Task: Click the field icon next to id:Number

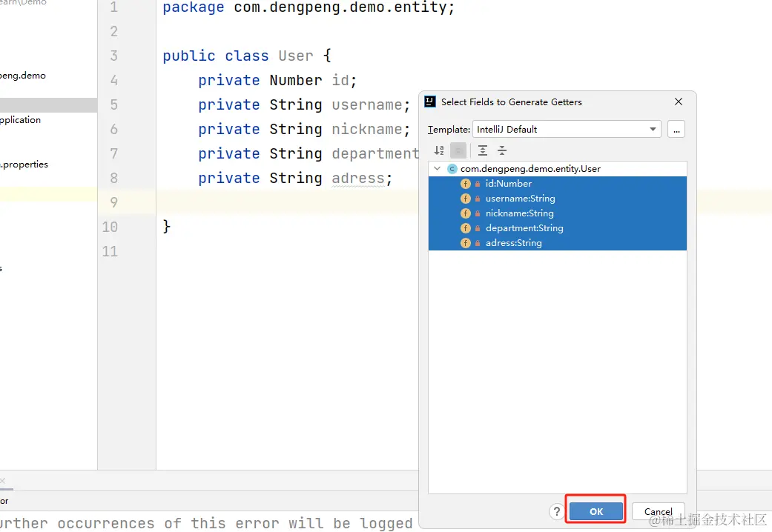Action: tap(465, 184)
